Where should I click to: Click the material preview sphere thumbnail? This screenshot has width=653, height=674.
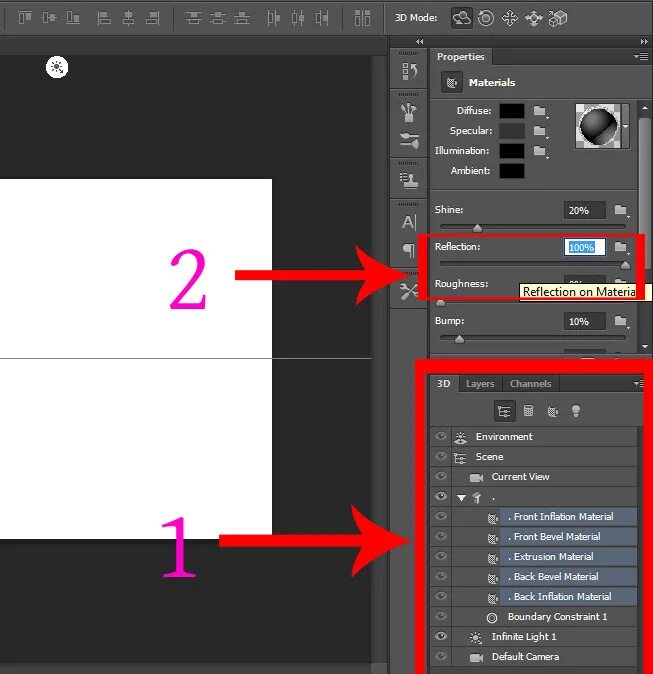pos(598,126)
